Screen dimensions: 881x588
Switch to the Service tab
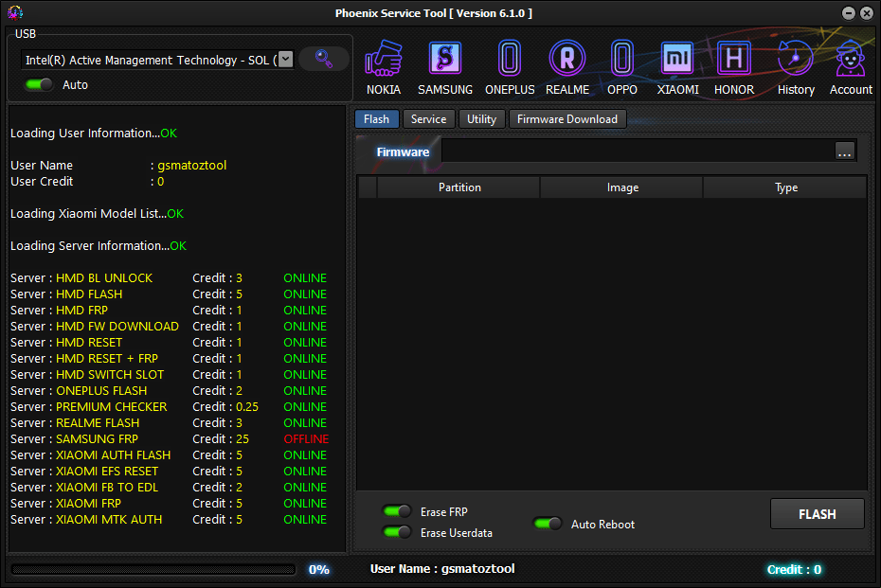tap(428, 119)
